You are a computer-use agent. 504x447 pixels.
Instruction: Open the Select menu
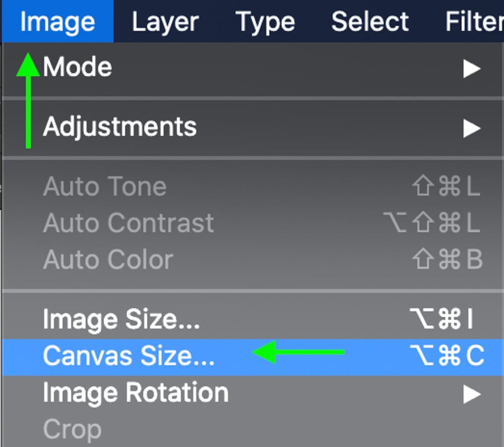pos(370,21)
